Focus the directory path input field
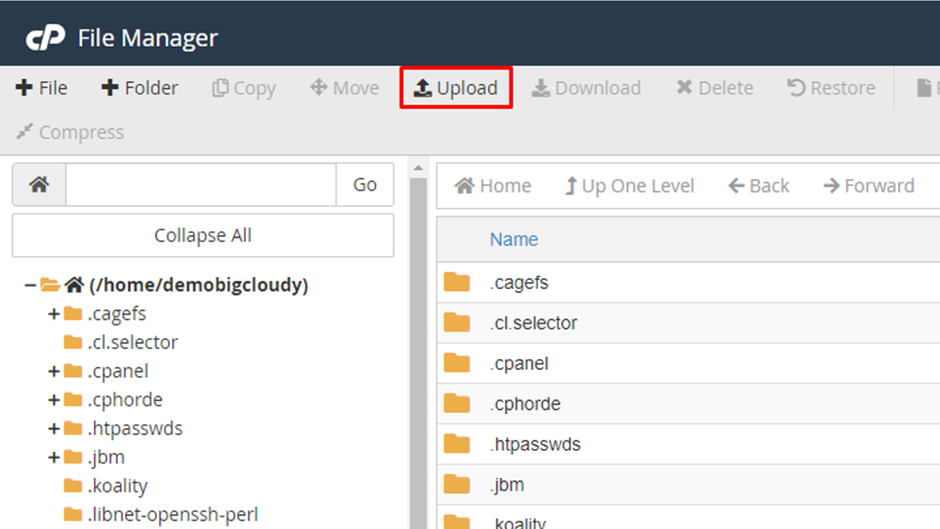 201,184
